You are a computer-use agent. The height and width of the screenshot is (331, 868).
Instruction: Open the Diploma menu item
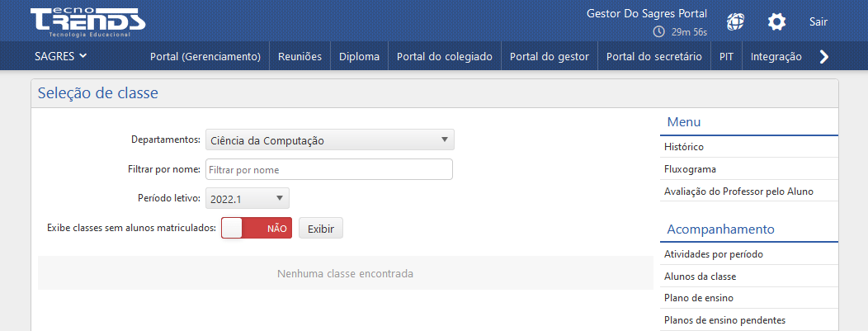coord(359,56)
